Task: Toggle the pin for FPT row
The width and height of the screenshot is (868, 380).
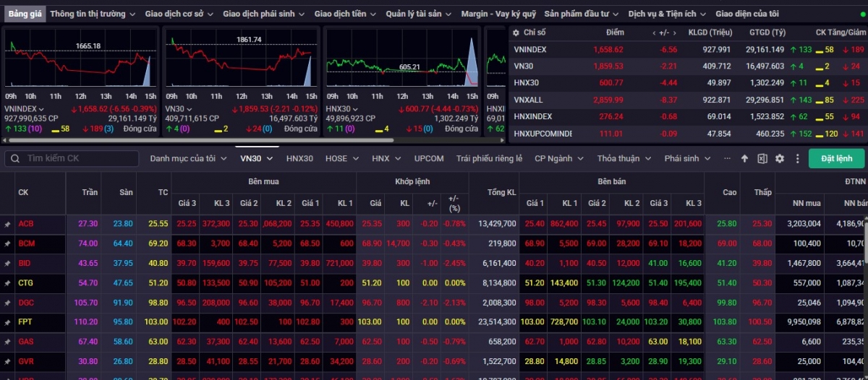Action: click(7, 321)
